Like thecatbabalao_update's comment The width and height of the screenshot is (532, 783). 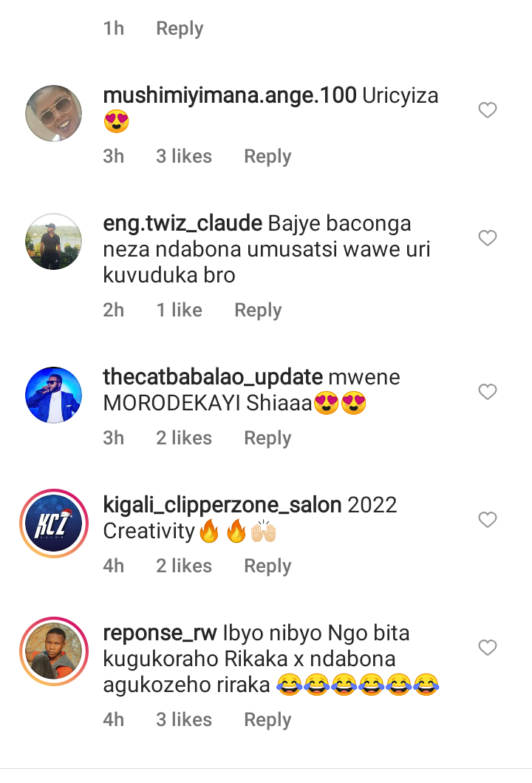point(487,392)
